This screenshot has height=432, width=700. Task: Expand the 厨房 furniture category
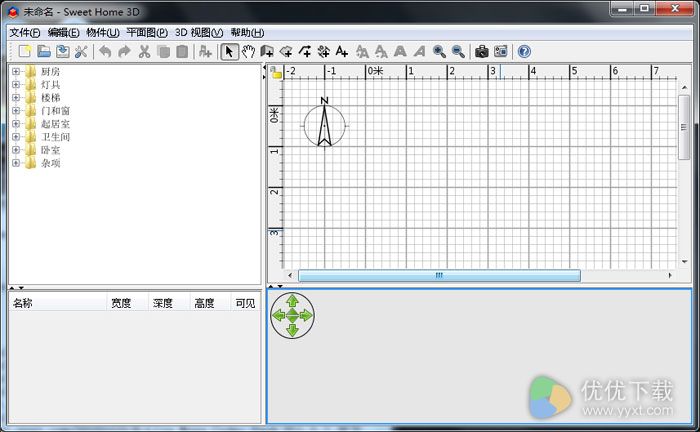pos(16,71)
